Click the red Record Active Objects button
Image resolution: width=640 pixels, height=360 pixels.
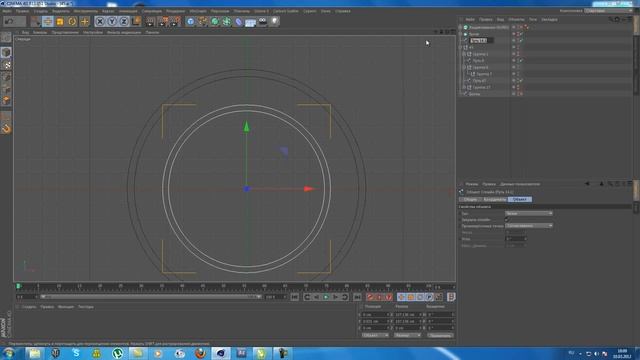[x=370, y=297]
